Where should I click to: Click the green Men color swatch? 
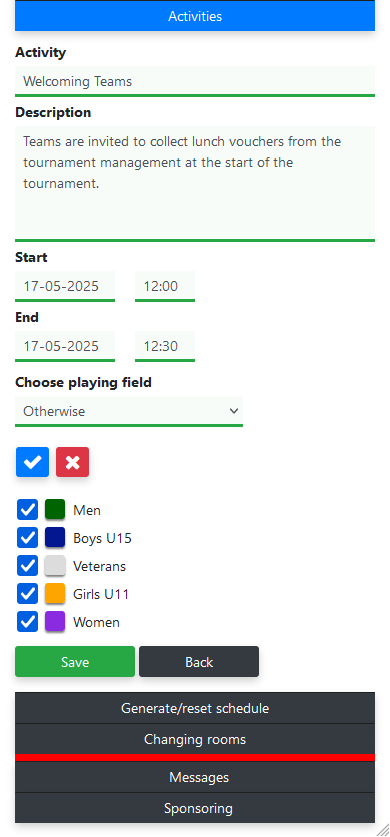(x=55, y=509)
